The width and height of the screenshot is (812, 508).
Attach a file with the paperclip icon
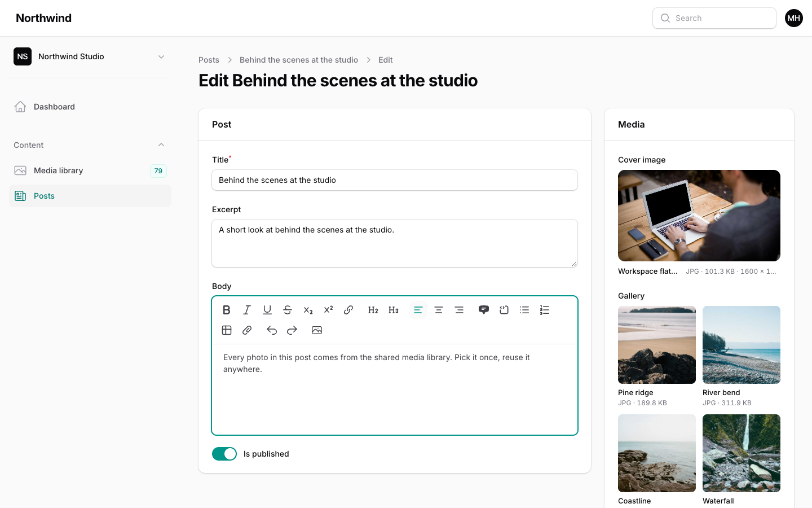tap(247, 330)
